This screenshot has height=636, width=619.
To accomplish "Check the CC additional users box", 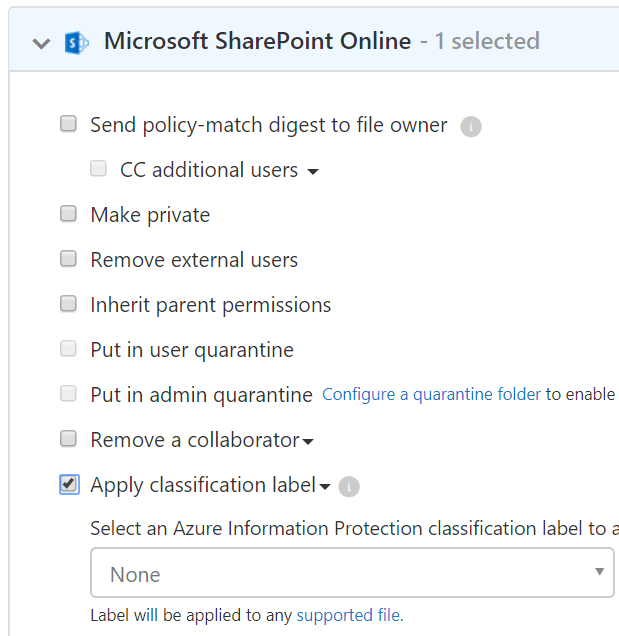I will coord(98,170).
